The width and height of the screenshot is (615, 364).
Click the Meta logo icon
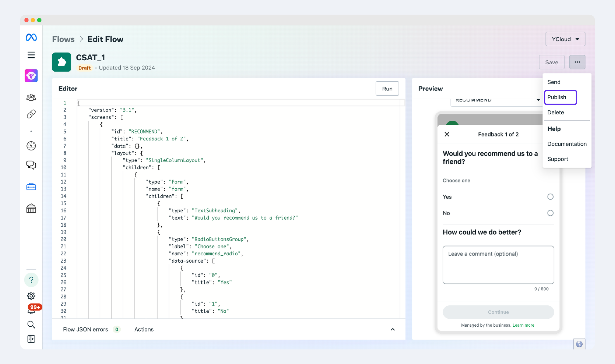(x=31, y=37)
